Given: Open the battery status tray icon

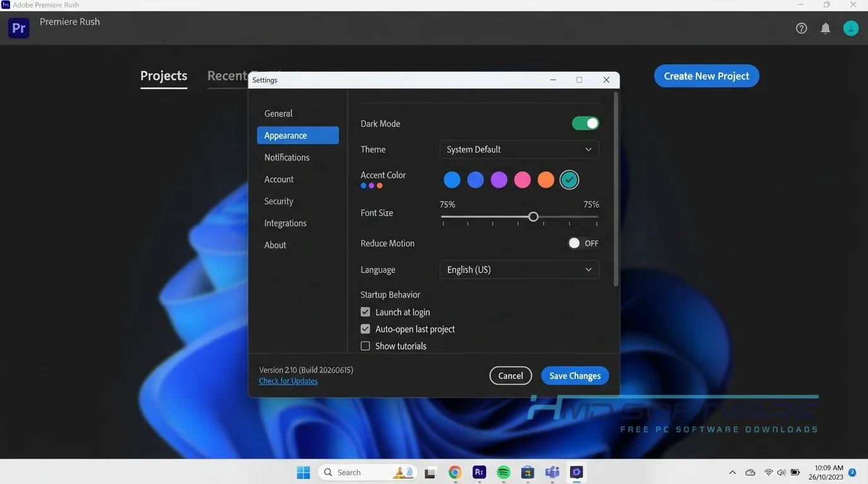Looking at the screenshot, I should 795,473.
